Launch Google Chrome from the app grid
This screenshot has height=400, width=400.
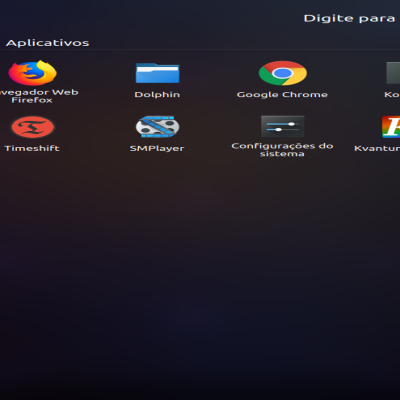click(x=283, y=73)
